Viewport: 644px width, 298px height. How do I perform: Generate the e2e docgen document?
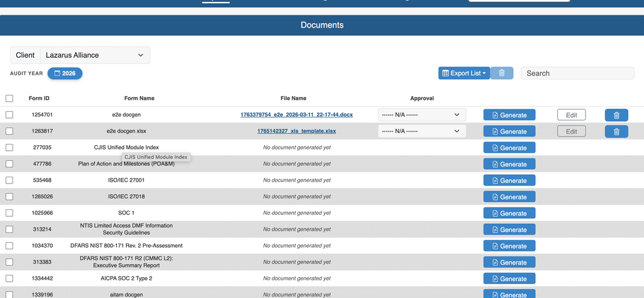click(x=509, y=115)
